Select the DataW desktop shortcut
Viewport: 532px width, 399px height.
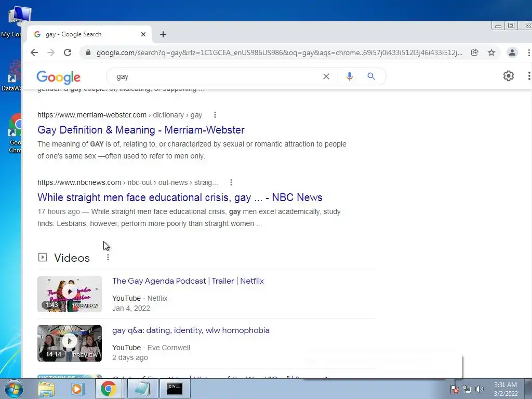(11, 76)
